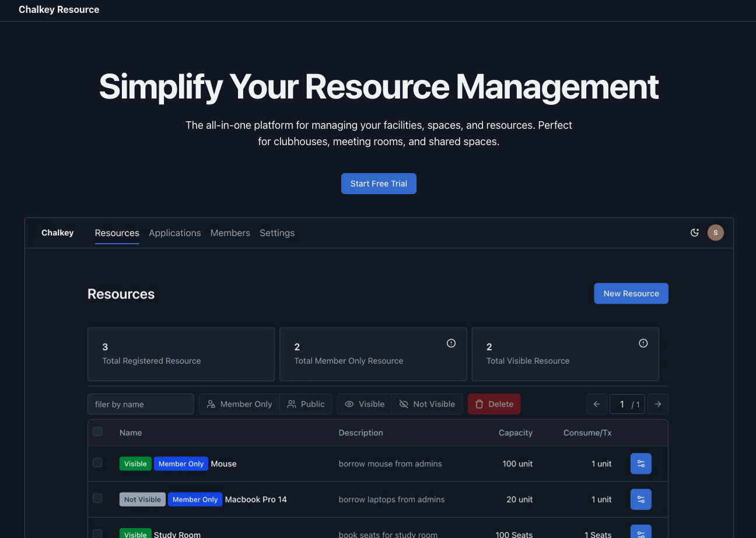Go to next page with right arrow
This screenshot has width=756, height=538.
(657, 403)
